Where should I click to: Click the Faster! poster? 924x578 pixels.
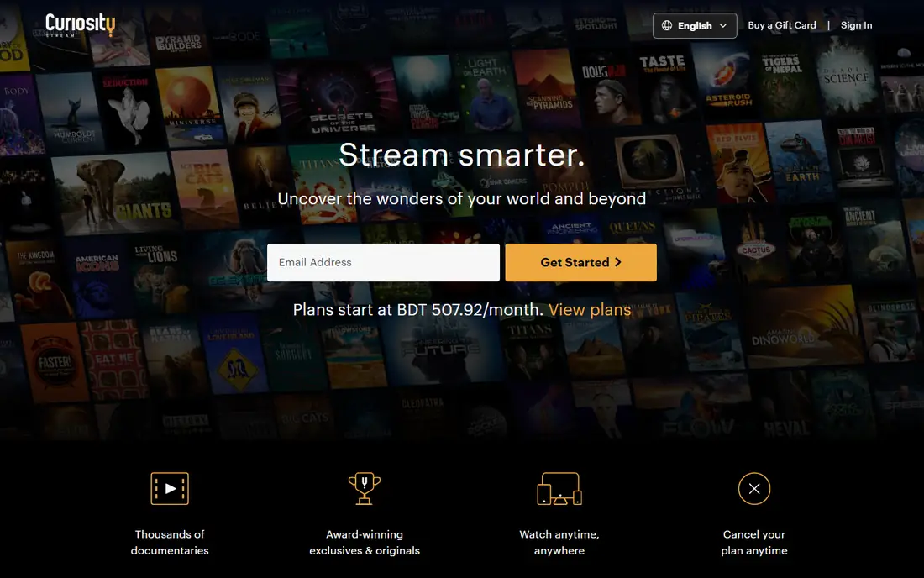click(x=55, y=362)
